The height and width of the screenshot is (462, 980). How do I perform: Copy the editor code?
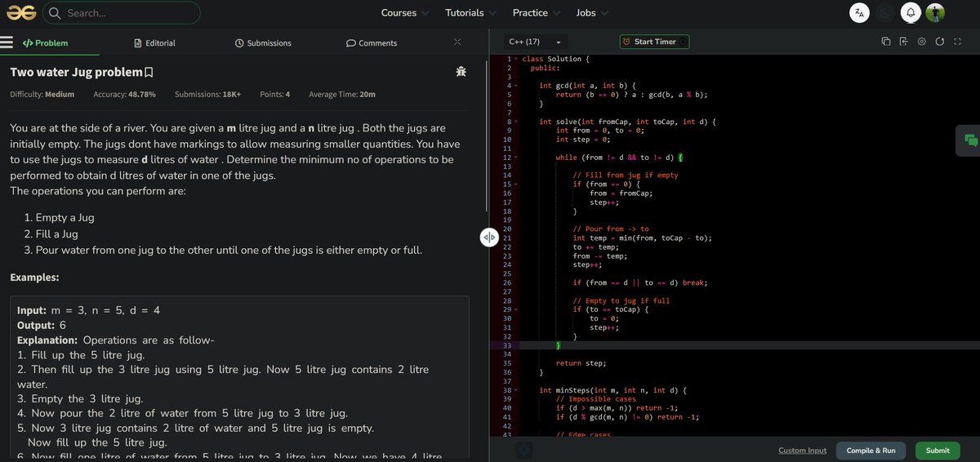tap(886, 42)
